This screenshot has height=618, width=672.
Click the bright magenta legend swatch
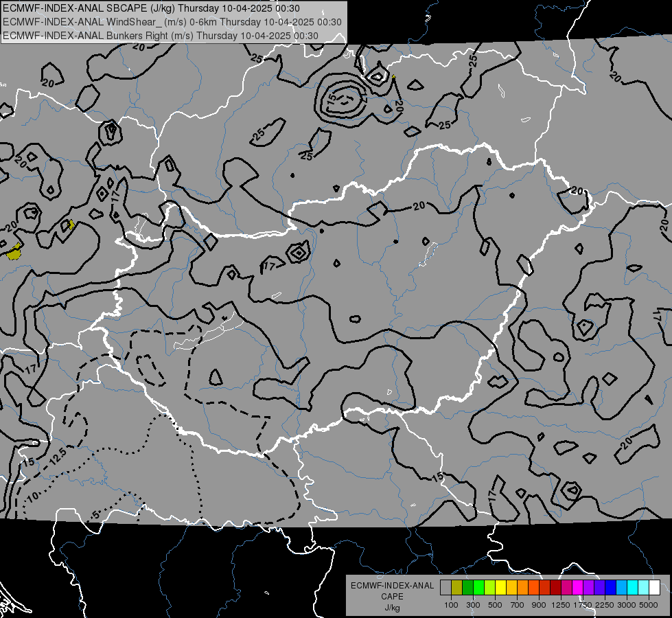tap(578, 588)
